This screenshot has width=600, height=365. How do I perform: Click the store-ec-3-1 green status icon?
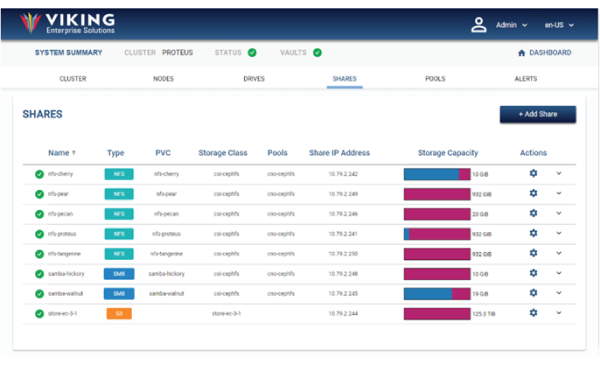[x=39, y=313]
